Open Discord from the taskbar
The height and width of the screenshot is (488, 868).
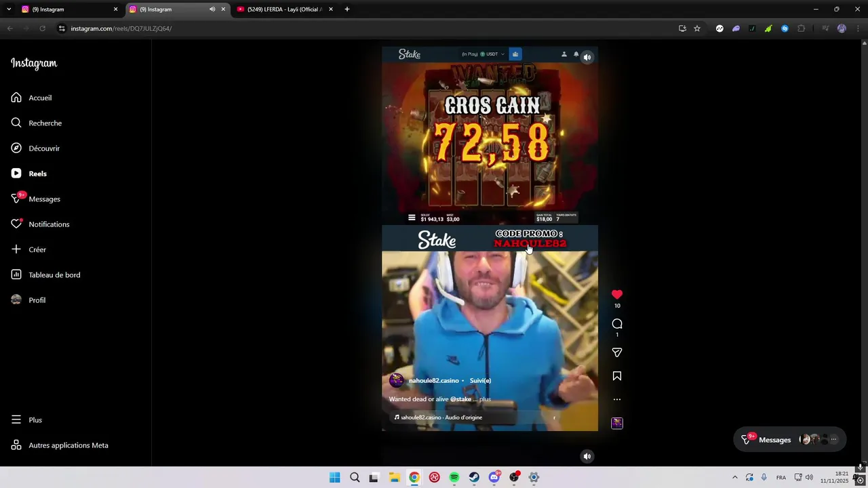494,477
